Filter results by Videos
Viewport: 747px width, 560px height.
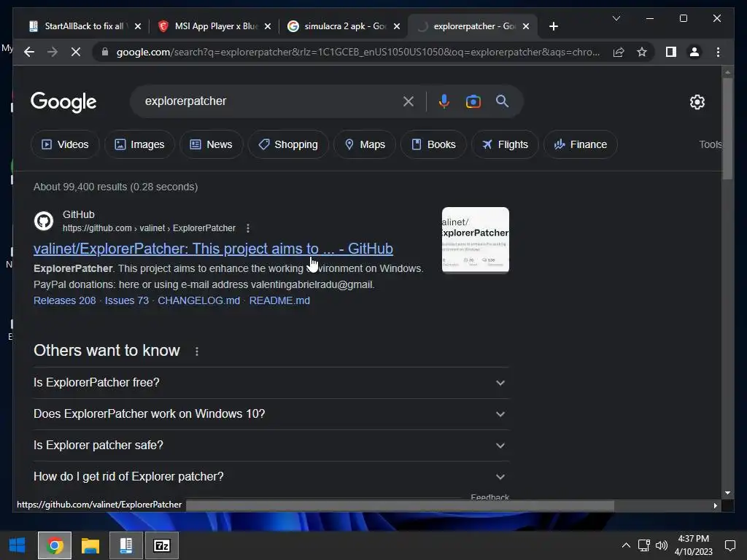[65, 144]
